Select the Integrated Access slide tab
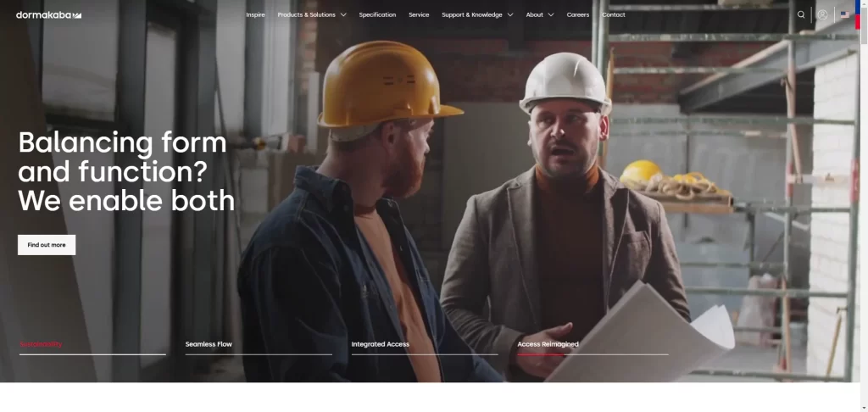 [381, 344]
